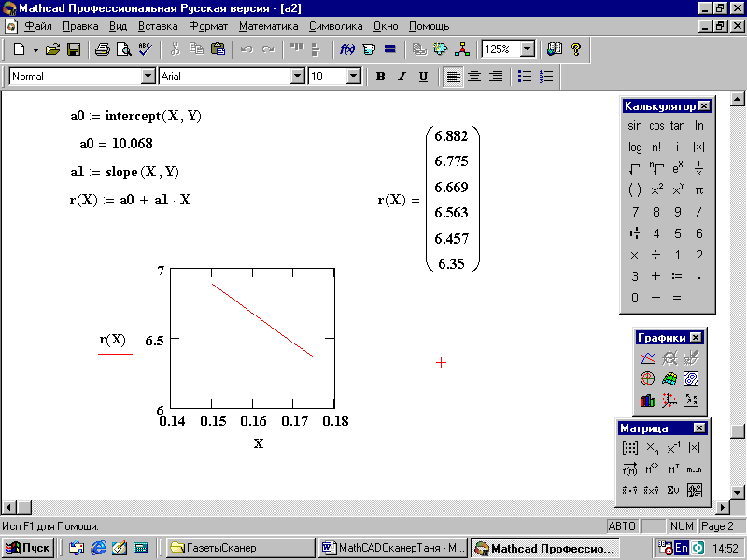Click vector sum Συ icon in Матрица palette
Viewport: 747px width, 560px height.
(x=673, y=490)
